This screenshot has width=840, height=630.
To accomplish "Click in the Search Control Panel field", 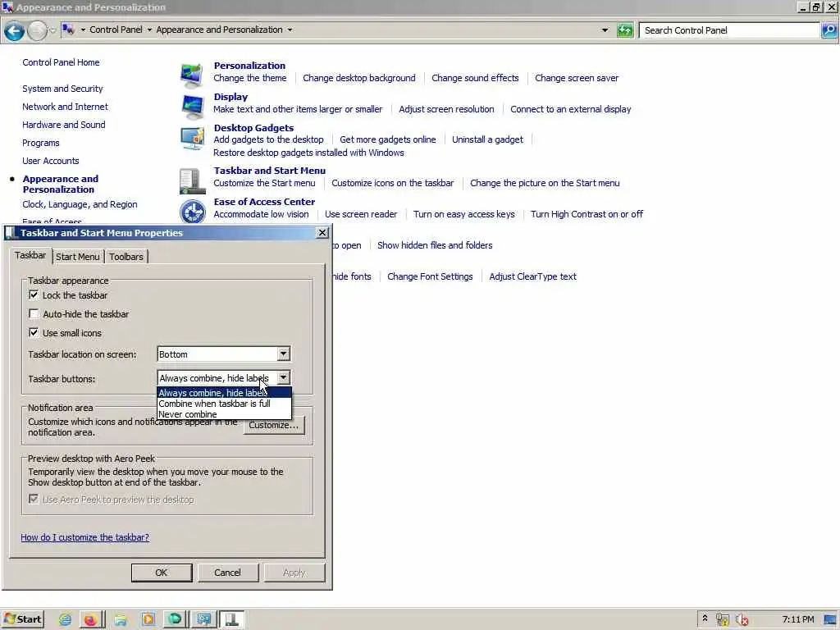I will [729, 30].
